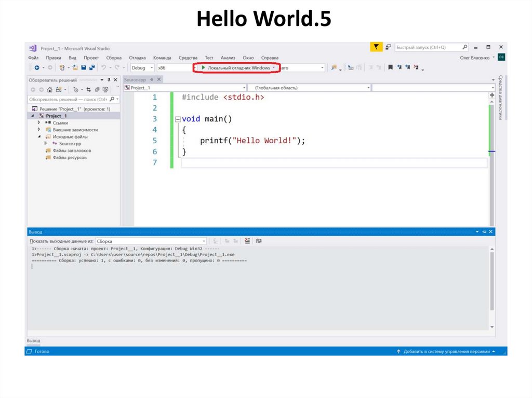
Task: Toggle auto-hide pin of Solution Explorer panel
Action: click(x=109, y=80)
